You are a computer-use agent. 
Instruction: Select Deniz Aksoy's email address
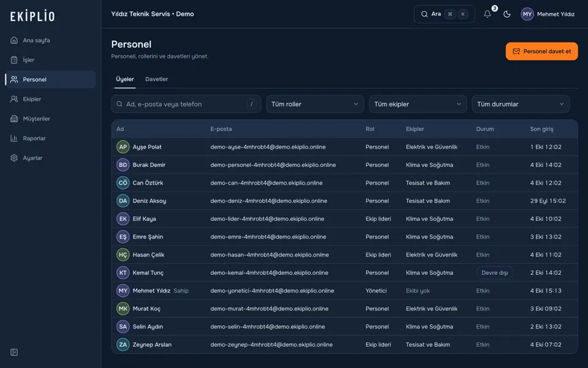click(268, 201)
